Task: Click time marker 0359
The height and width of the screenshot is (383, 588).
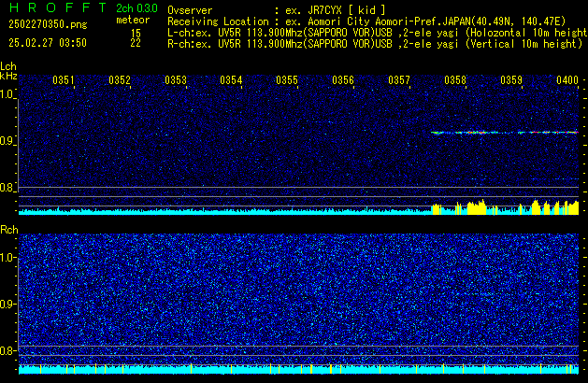Action: pos(511,80)
